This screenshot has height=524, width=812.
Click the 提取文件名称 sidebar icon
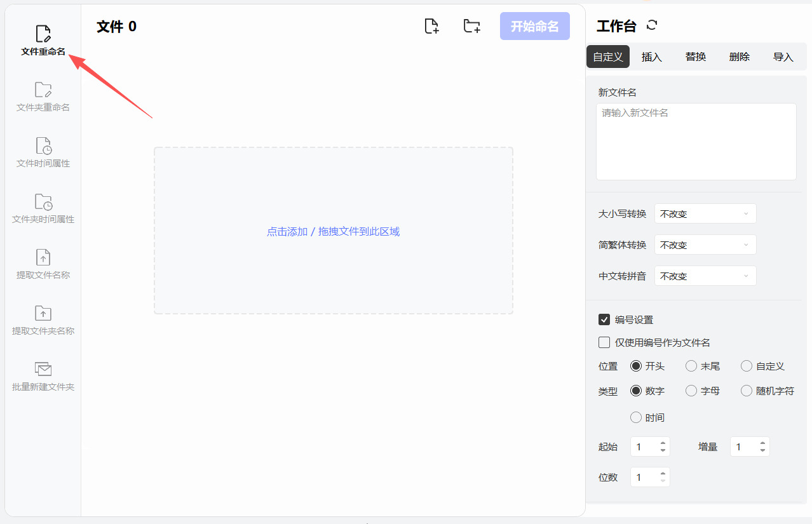coord(43,258)
